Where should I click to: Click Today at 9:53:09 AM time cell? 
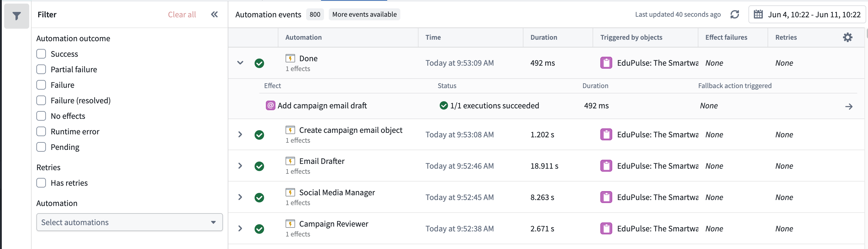click(x=459, y=63)
